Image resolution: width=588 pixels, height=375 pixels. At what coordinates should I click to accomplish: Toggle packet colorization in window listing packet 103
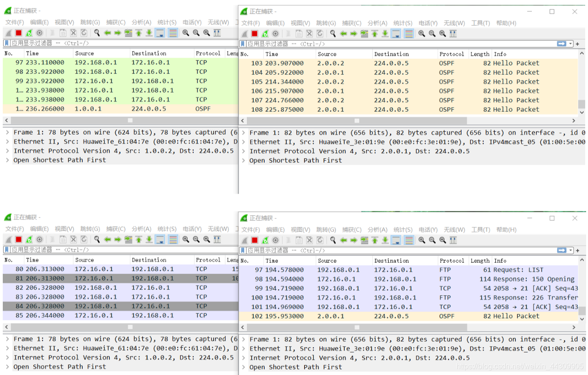pyautogui.click(x=409, y=34)
